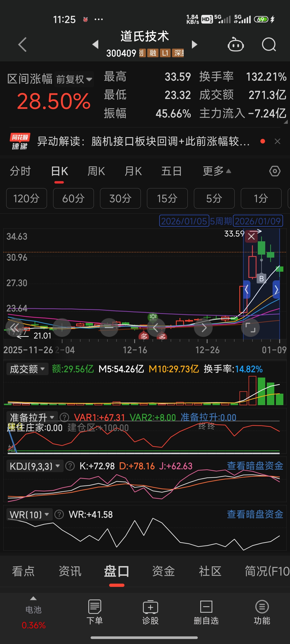Shift chart left with overlay arrow
Viewport: 290px width, 644px height.
pyautogui.click(x=156, y=327)
